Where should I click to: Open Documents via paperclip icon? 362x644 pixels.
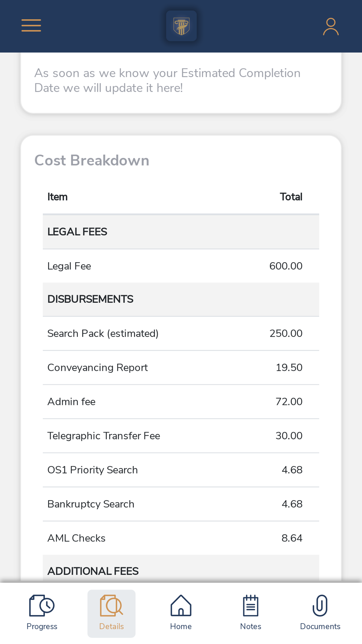[x=320, y=606]
